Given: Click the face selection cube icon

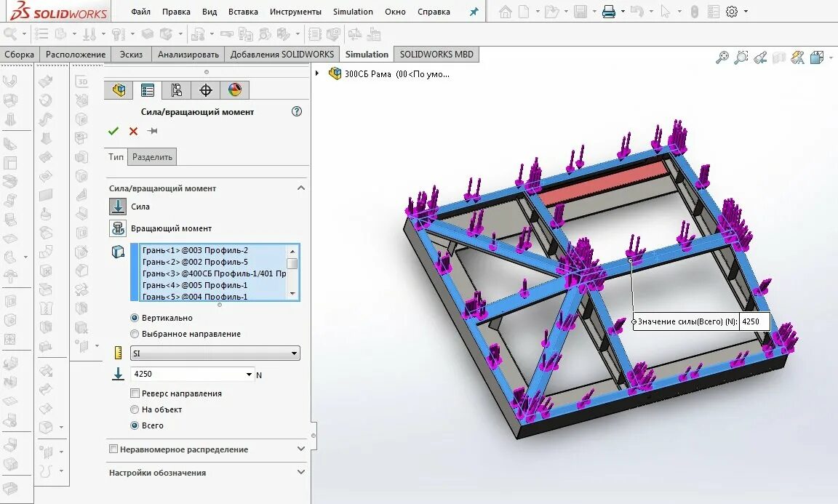Looking at the screenshot, I should [x=118, y=252].
